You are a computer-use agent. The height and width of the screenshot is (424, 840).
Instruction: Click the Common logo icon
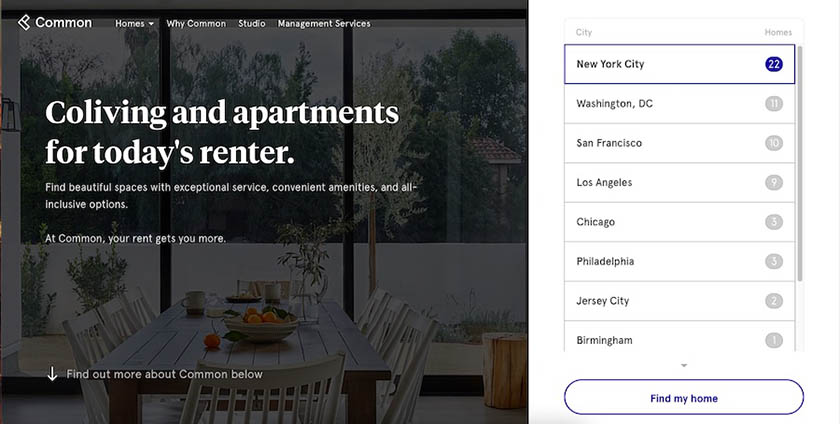tap(24, 23)
